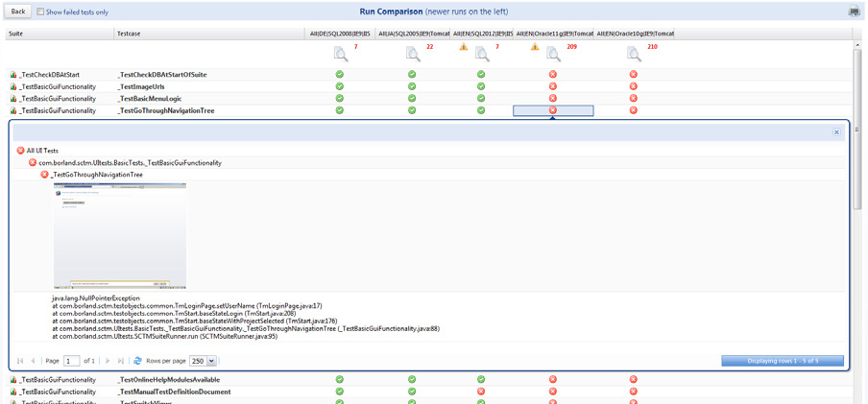
Task: Go to first page
Action: 21,361
